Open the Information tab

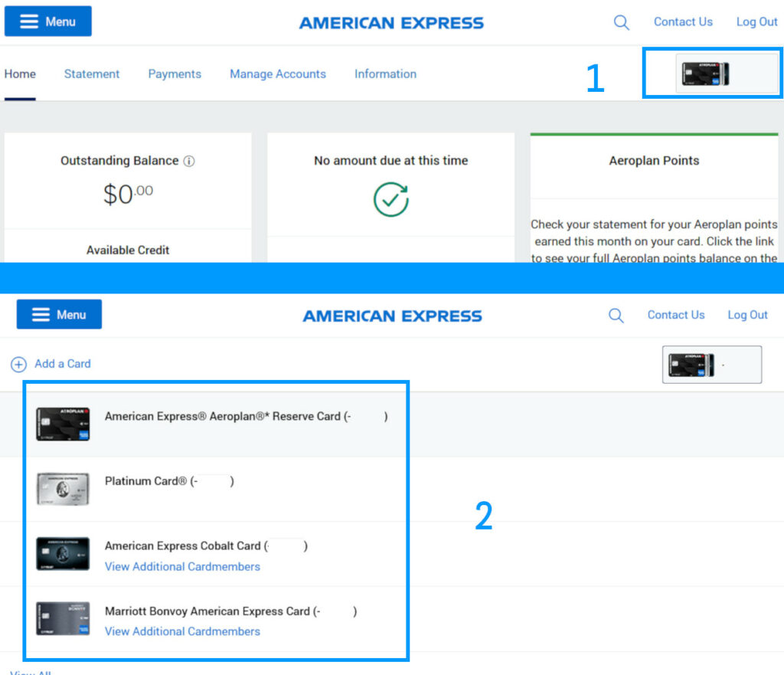tap(385, 74)
